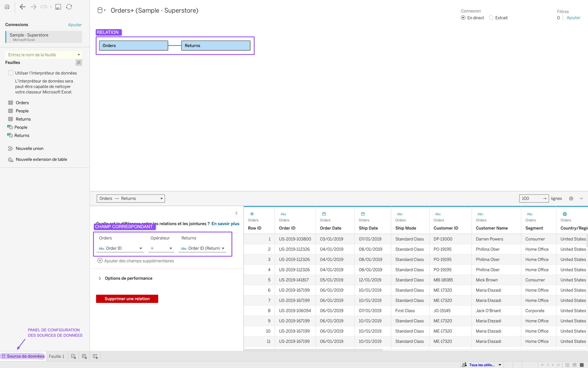Go back with the left arrow icon
The height and width of the screenshot is (368, 588).
(x=23, y=7)
